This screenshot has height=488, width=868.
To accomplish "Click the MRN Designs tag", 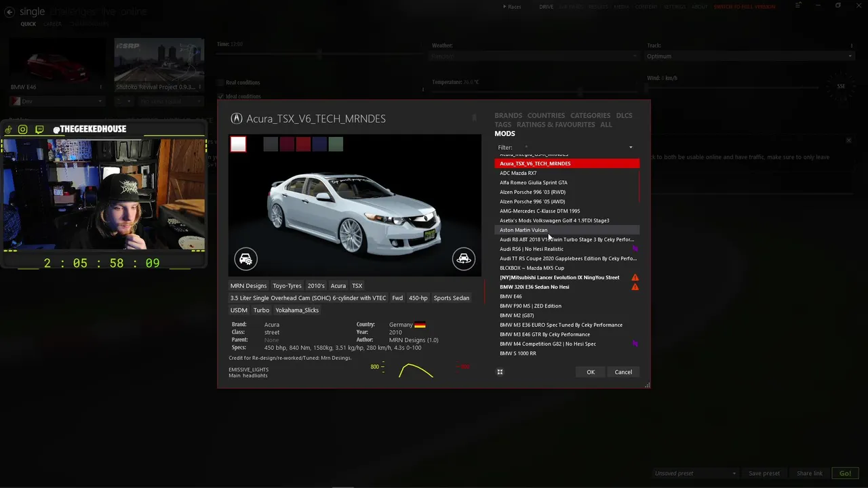I will 248,286.
